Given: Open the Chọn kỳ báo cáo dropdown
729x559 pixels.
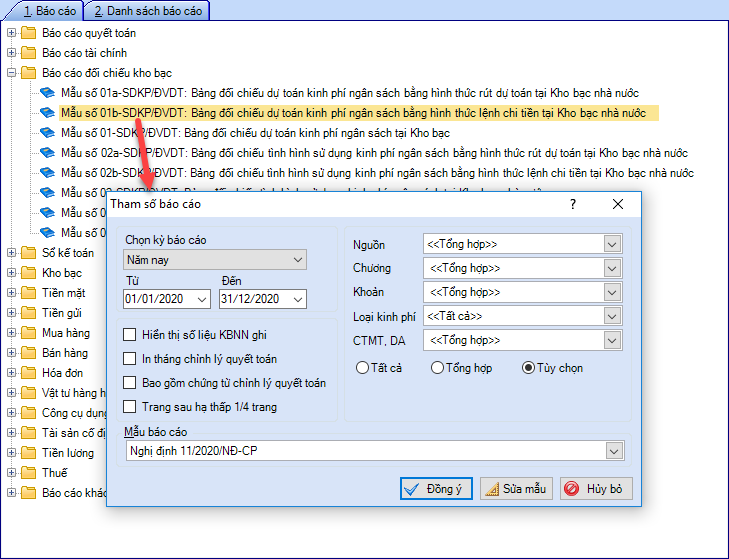Looking at the screenshot, I should 215,260.
